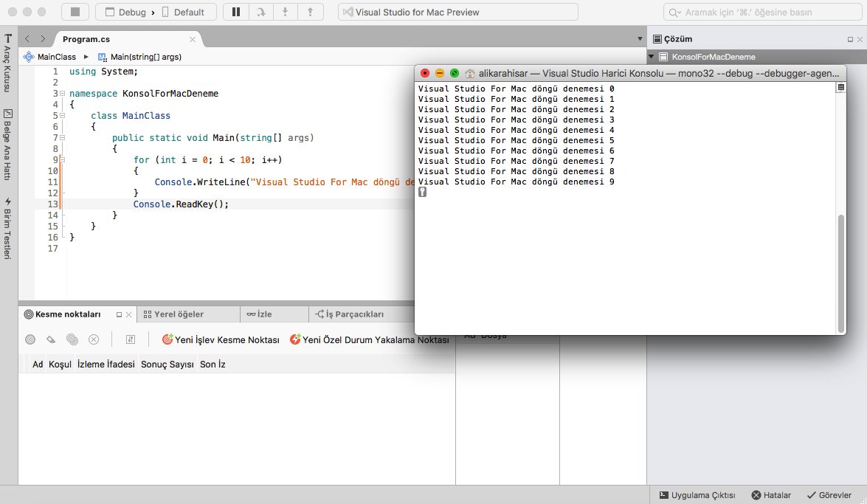The height and width of the screenshot is (504, 867).
Task: Close the Kesme noktaları pad
Action: (129, 314)
